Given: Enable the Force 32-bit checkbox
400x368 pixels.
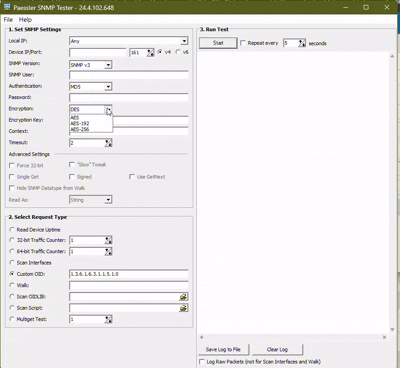Looking at the screenshot, I should [12, 165].
